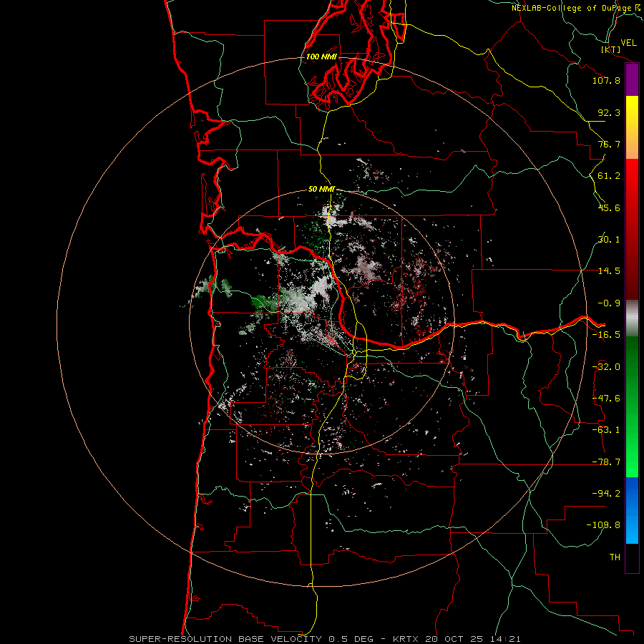
Task: Click the -63.1 velocity scale value
Action: pos(606,430)
